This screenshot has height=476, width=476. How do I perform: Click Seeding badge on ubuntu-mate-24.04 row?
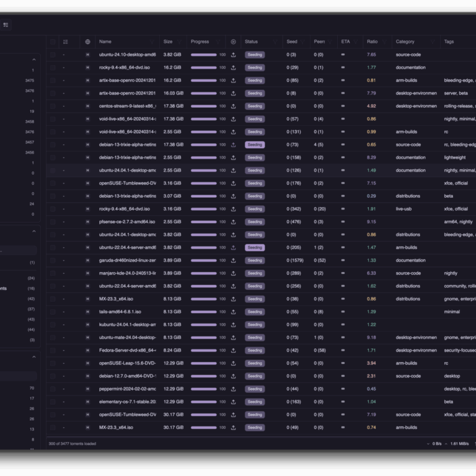(x=255, y=338)
